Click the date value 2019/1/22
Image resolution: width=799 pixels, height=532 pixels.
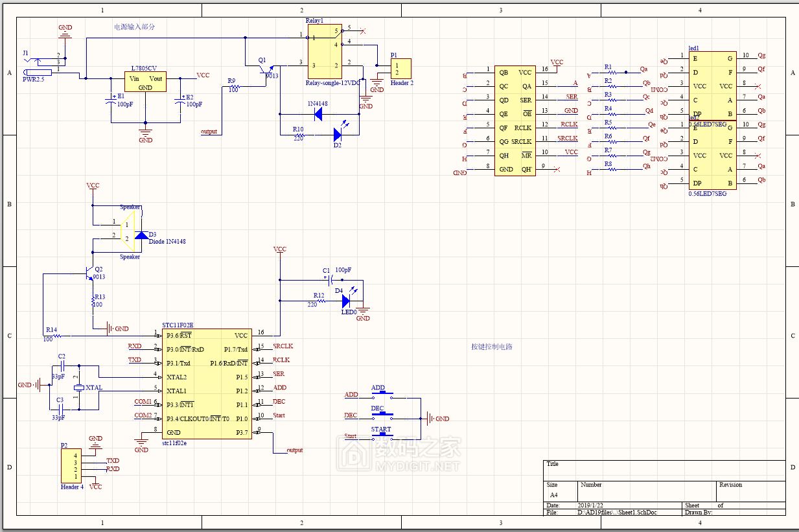pos(590,505)
